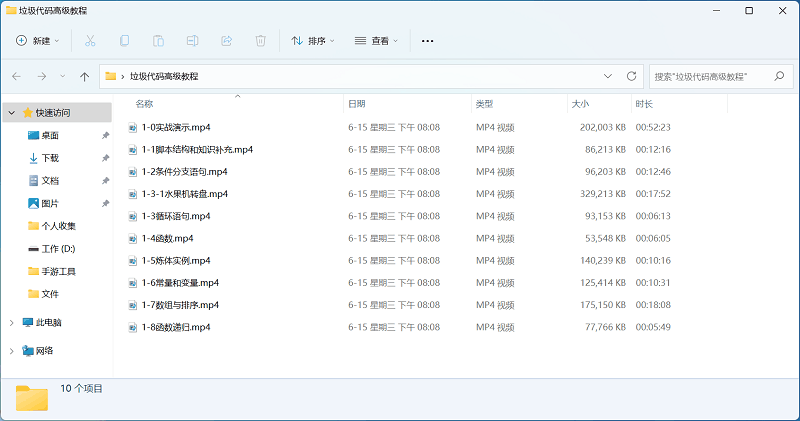Click the Paste icon in toolbar

tap(158, 41)
